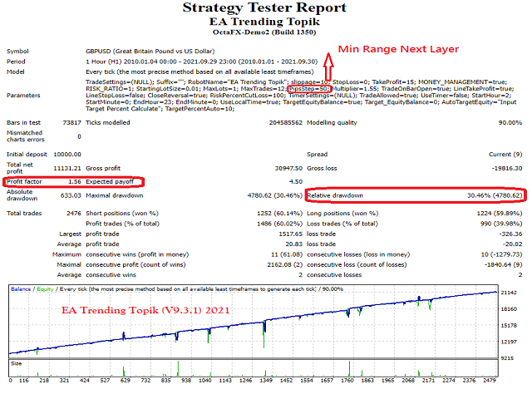Click the Profit trades value 1486 (60.02%)
Viewport: 532px width, 399px height.
pos(279,224)
